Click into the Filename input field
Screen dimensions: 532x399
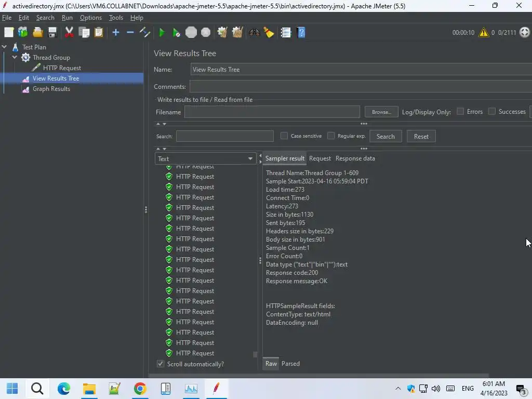[272, 112]
